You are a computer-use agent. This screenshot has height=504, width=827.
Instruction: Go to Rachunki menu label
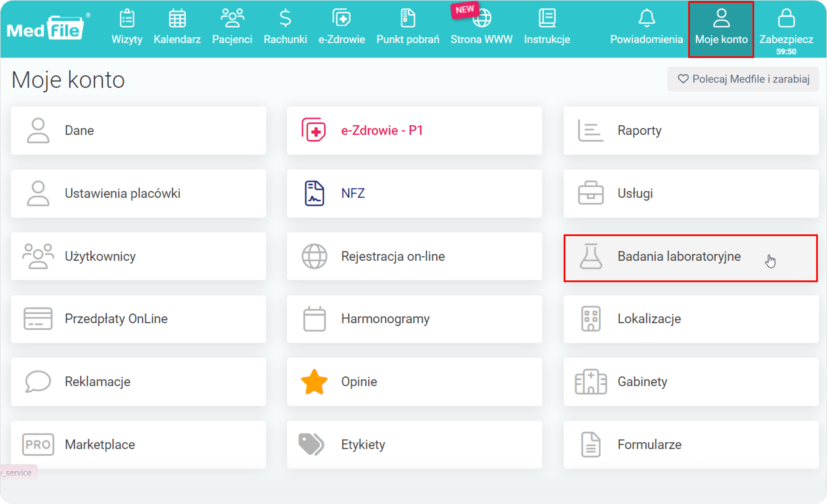(x=285, y=39)
